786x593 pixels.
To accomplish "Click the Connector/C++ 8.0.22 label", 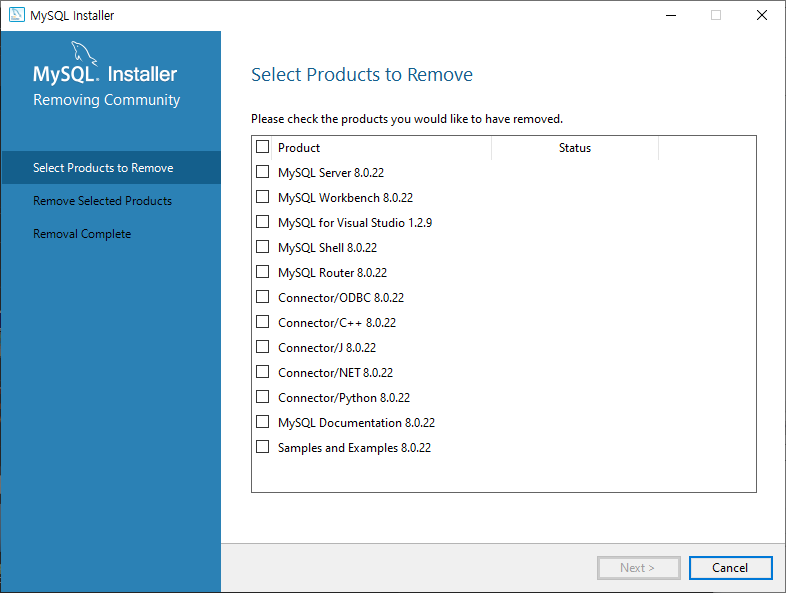I will click(337, 323).
